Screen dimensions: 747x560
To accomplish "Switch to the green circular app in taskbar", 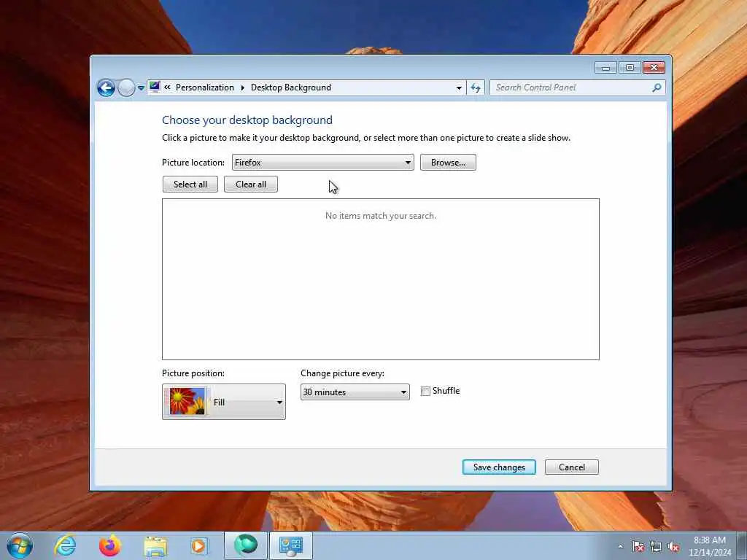I will [x=246, y=545].
